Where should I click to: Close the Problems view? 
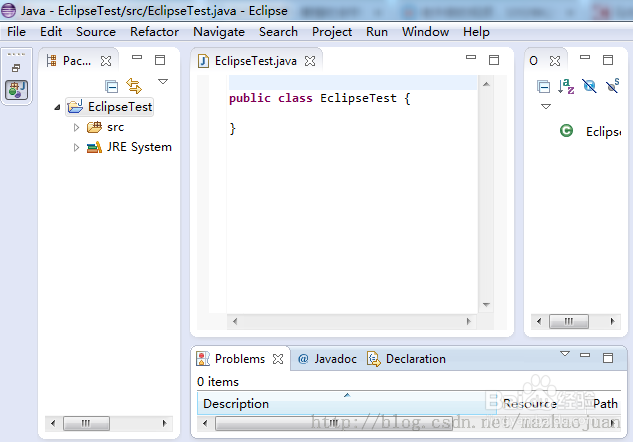click(x=278, y=359)
